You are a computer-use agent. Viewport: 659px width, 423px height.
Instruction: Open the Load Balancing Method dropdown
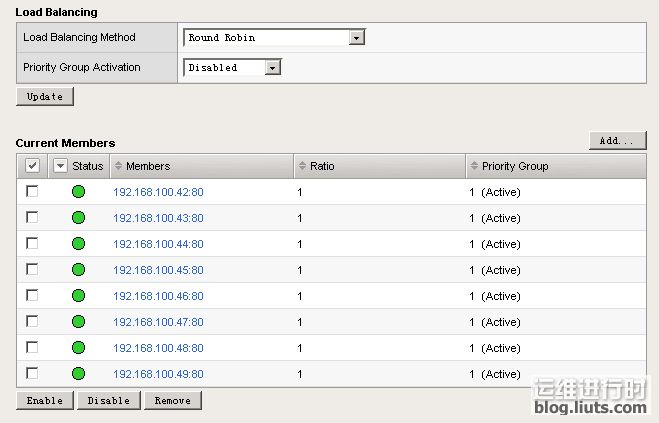[356, 38]
